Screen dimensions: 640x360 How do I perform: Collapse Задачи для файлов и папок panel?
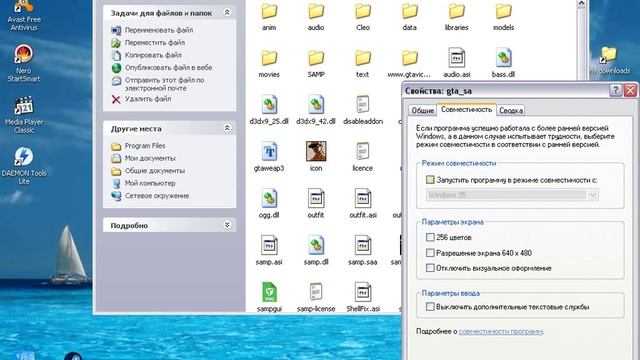[227, 13]
